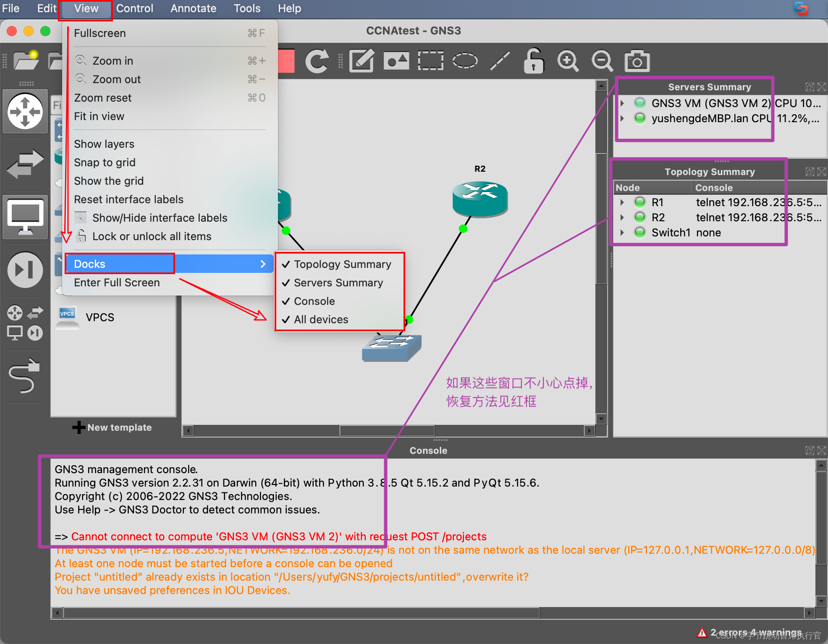
Task: Select the draw rectangle tool
Action: [x=431, y=61]
